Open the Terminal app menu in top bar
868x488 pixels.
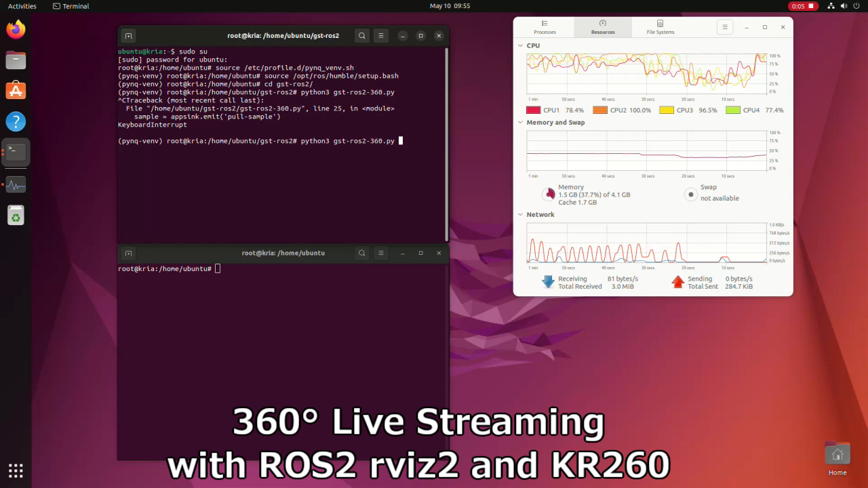tap(71, 6)
